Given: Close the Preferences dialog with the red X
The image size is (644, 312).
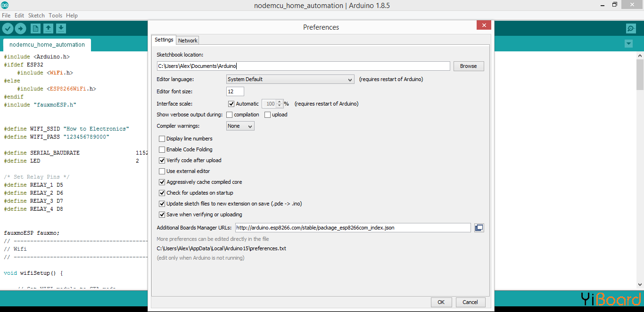Looking at the screenshot, I should point(484,25).
